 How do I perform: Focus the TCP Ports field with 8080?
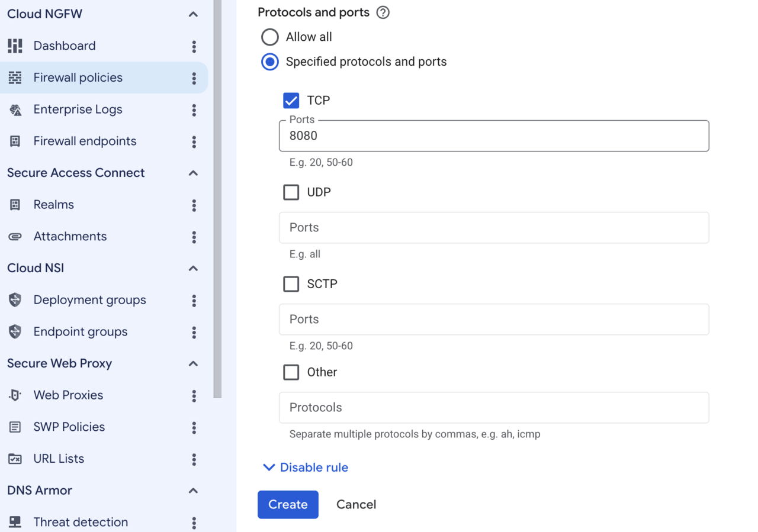[x=494, y=136]
